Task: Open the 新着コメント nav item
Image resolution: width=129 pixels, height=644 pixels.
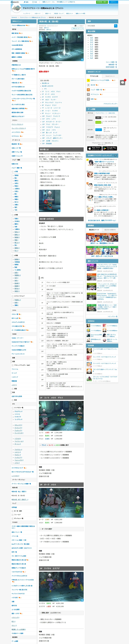Action: [70, 14]
